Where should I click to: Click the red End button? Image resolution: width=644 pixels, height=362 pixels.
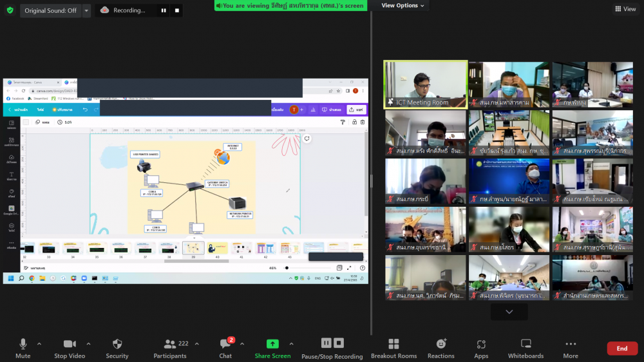pyautogui.click(x=621, y=348)
